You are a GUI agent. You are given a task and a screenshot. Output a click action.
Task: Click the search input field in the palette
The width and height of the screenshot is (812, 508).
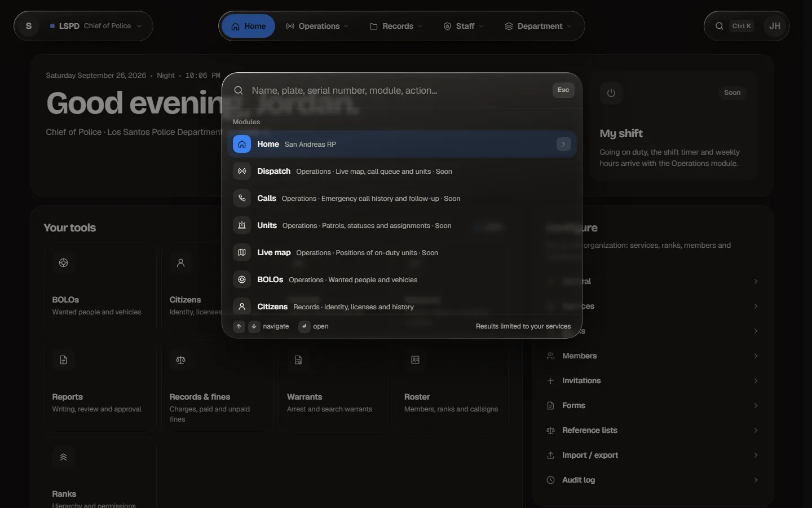coord(399,90)
